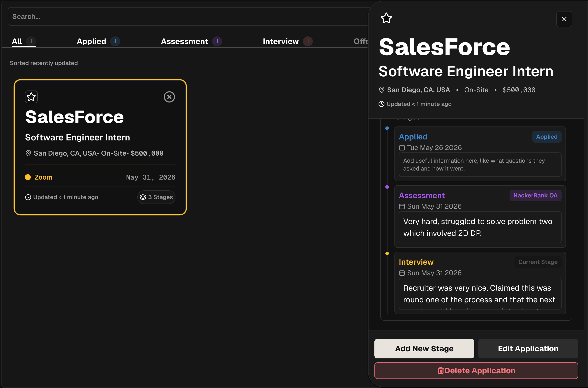Click the Assessment tab count badge
Screen dimensions: 588x388
tap(217, 41)
